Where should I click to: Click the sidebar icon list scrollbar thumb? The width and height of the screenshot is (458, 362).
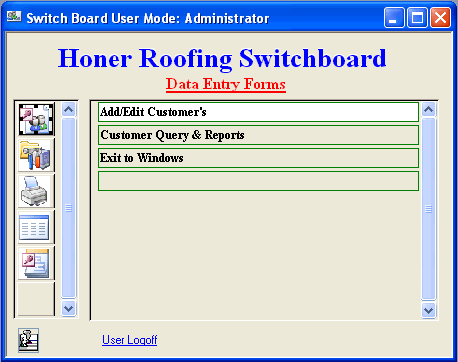tap(69, 208)
